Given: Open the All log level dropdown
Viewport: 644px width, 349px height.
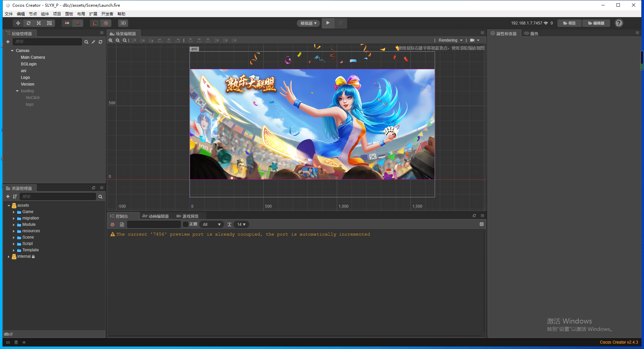Looking at the screenshot, I should [212, 225].
